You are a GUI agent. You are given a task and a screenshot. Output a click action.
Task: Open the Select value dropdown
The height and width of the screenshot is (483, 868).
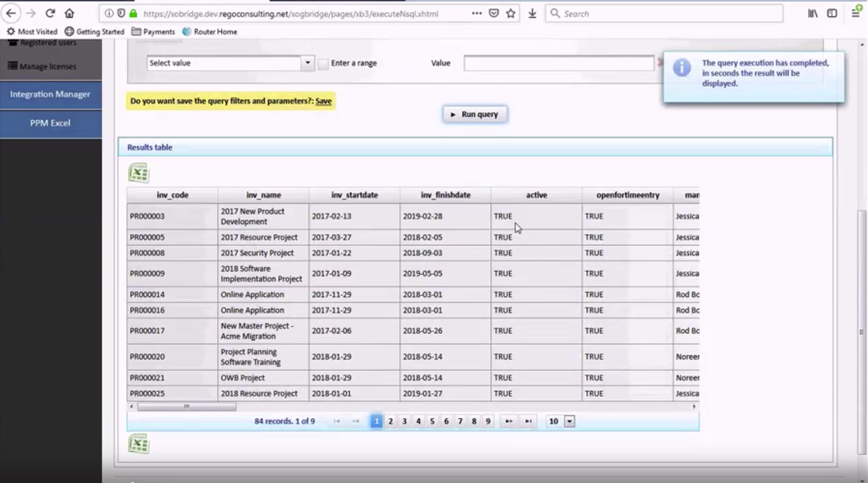tap(307, 63)
